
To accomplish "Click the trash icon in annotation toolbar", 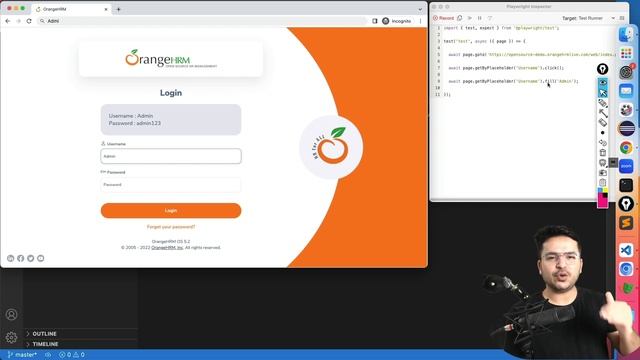I will coord(603,153).
